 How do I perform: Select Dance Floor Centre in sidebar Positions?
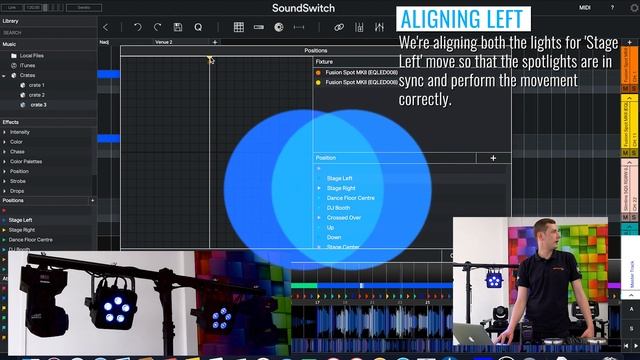[31, 240]
